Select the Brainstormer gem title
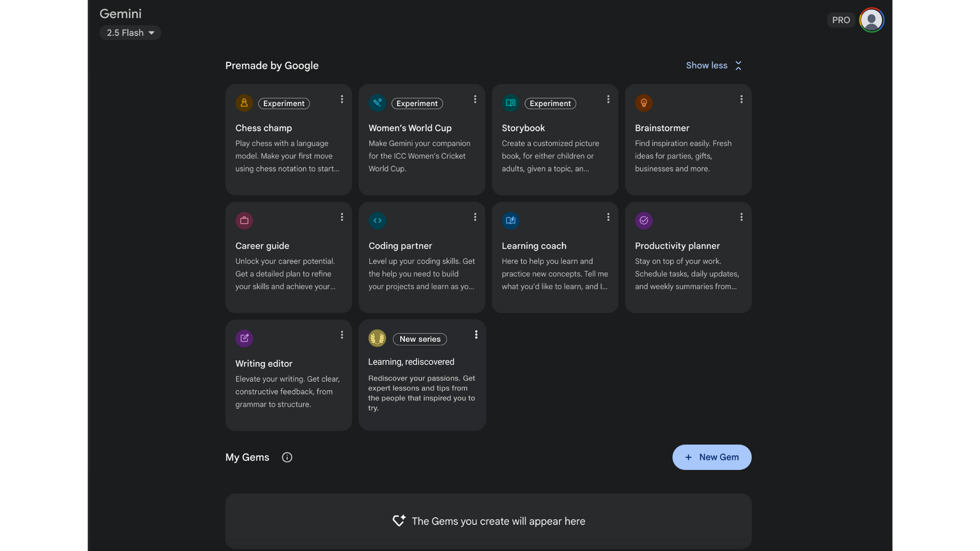 click(x=662, y=128)
